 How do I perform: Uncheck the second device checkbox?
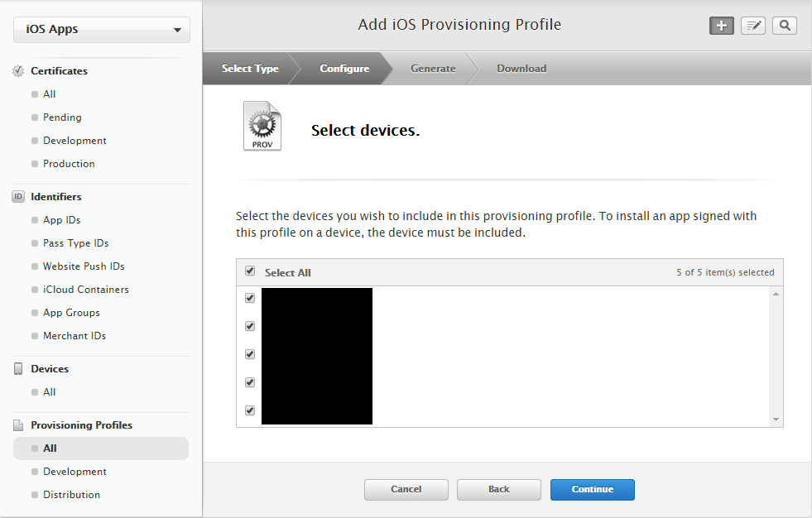click(x=250, y=326)
